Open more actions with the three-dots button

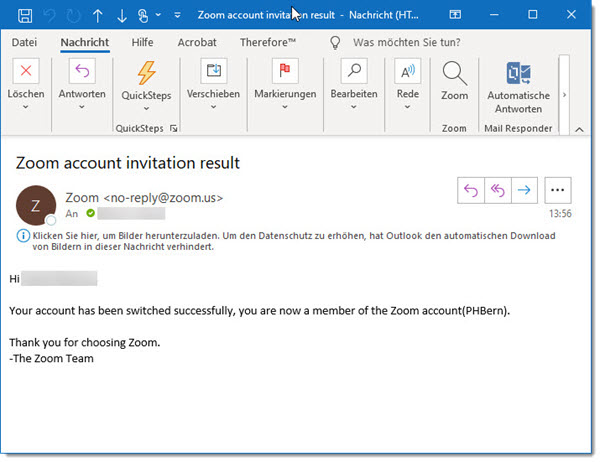click(558, 189)
